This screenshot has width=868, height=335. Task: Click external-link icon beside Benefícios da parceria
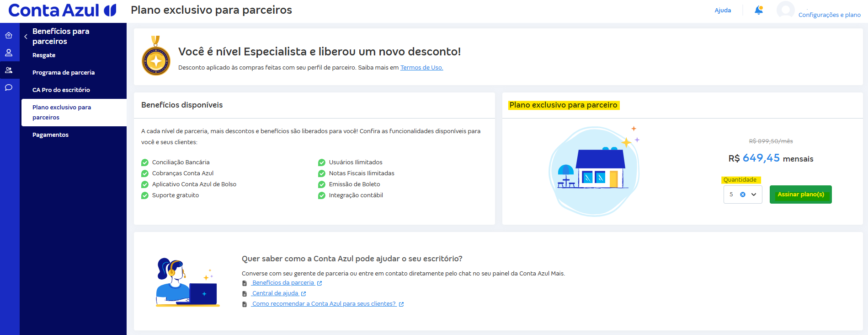[x=320, y=283]
